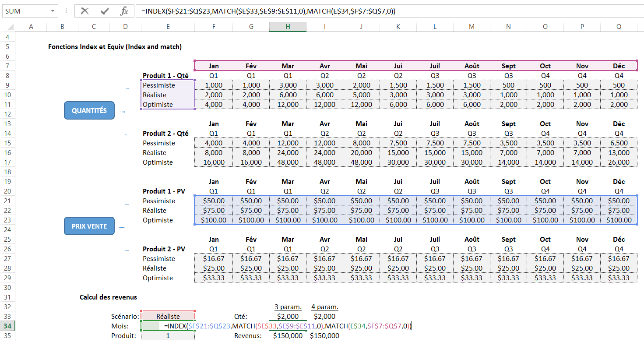
Task: Select column H header
Action: pyautogui.click(x=288, y=27)
